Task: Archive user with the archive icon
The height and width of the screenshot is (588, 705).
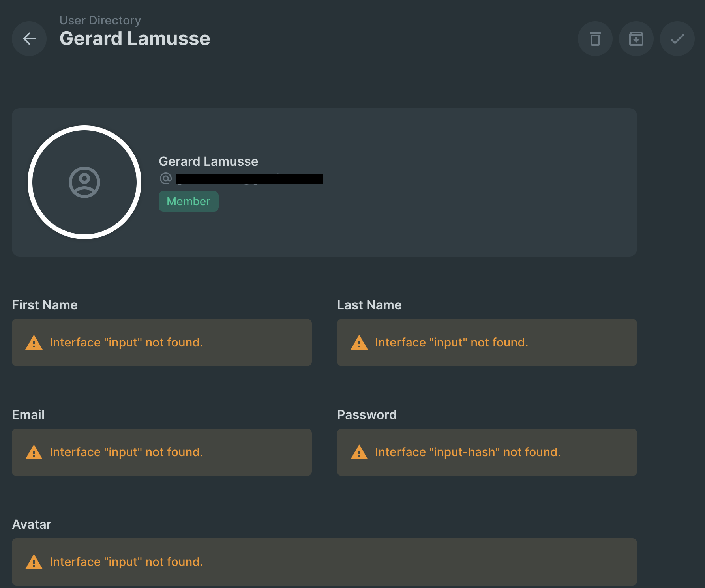Action: click(x=636, y=39)
